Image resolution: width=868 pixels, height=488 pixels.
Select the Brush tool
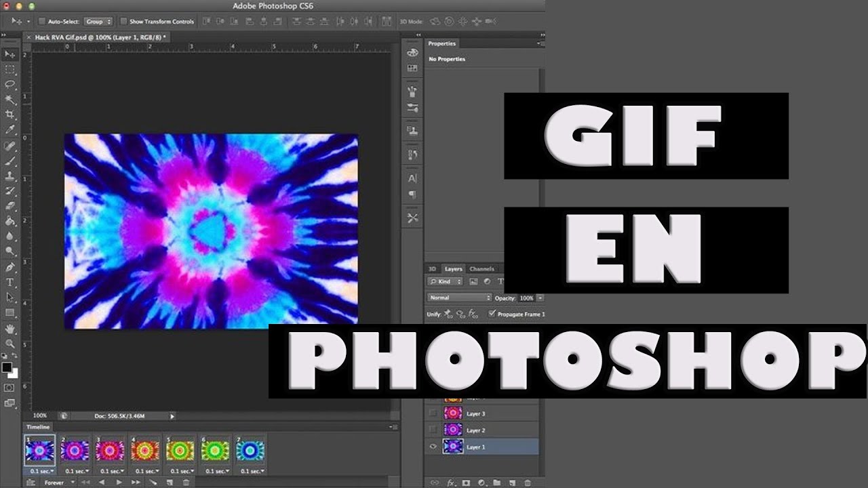pos(10,161)
